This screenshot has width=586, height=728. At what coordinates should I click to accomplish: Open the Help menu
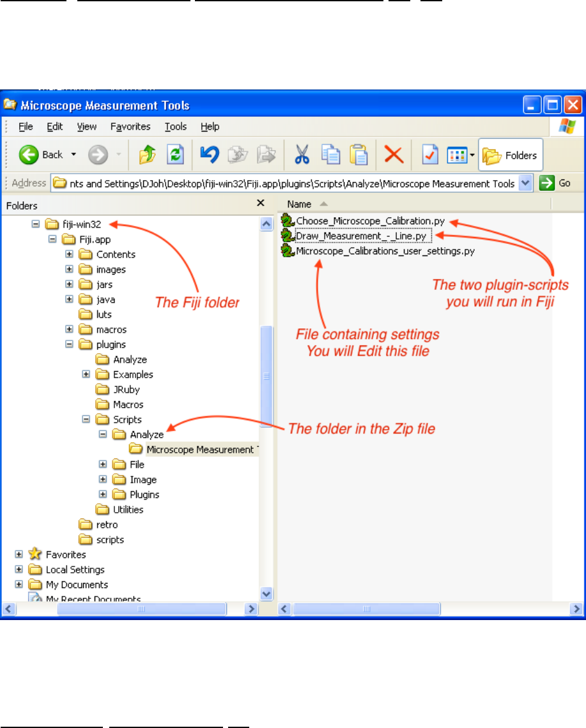[210, 126]
